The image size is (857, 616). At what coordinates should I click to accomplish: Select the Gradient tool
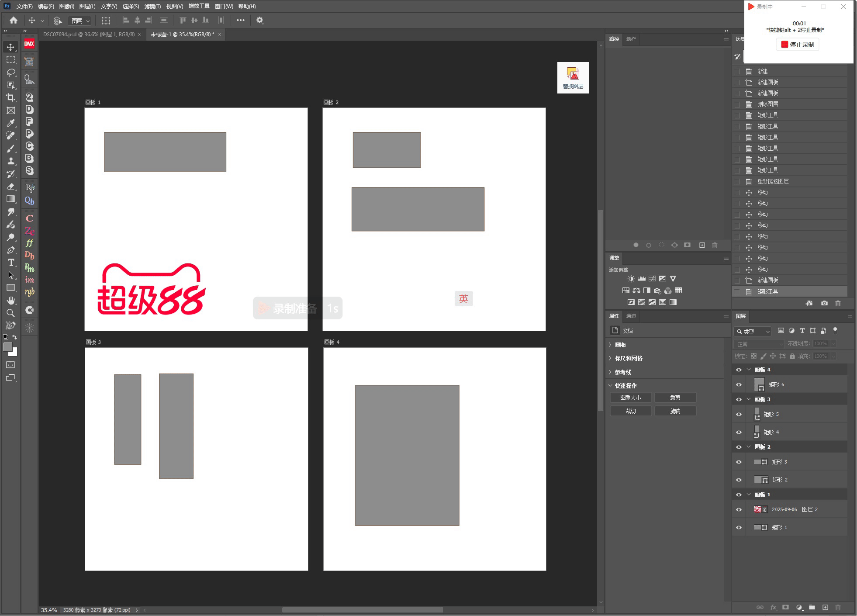10,199
